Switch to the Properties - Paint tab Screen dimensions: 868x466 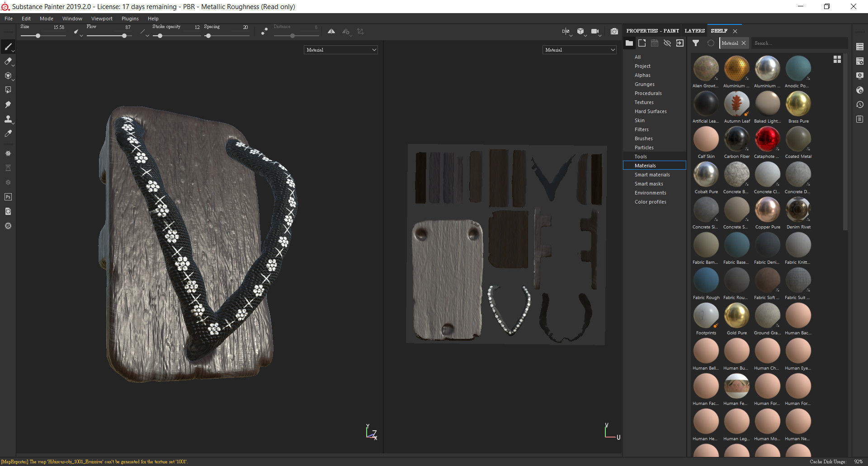[653, 31]
